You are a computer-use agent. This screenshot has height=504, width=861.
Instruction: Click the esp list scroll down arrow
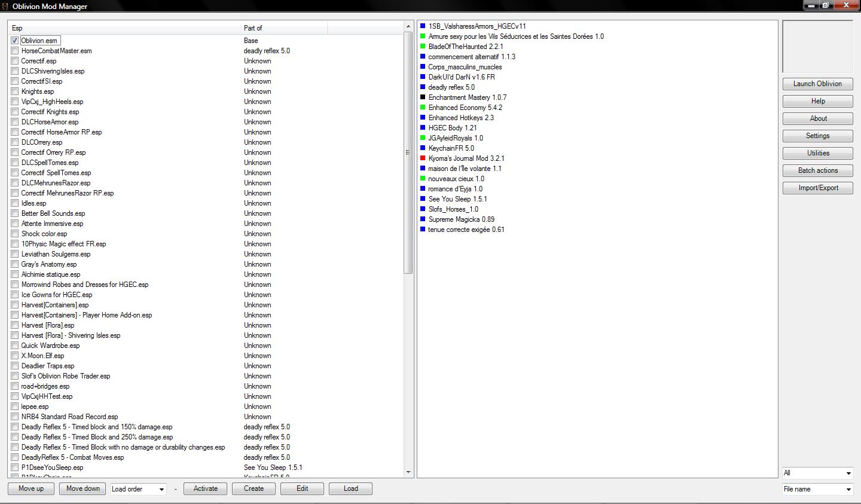(409, 472)
